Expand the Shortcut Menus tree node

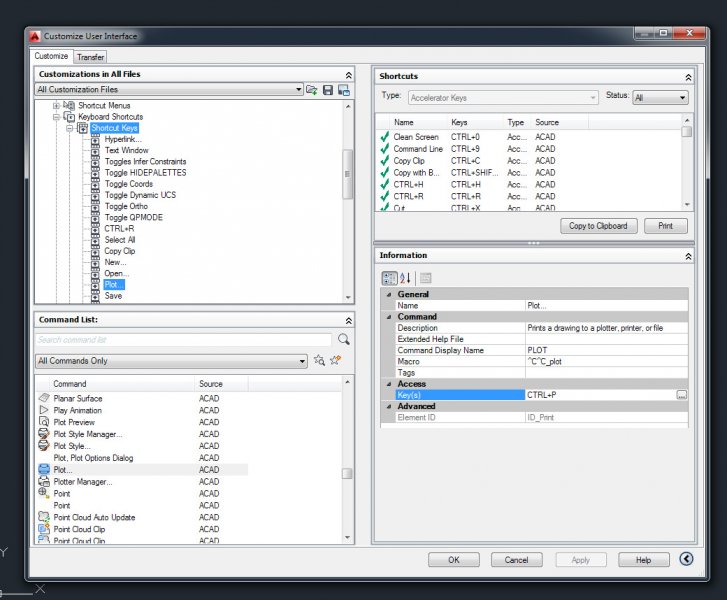pyautogui.click(x=57, y=105)
